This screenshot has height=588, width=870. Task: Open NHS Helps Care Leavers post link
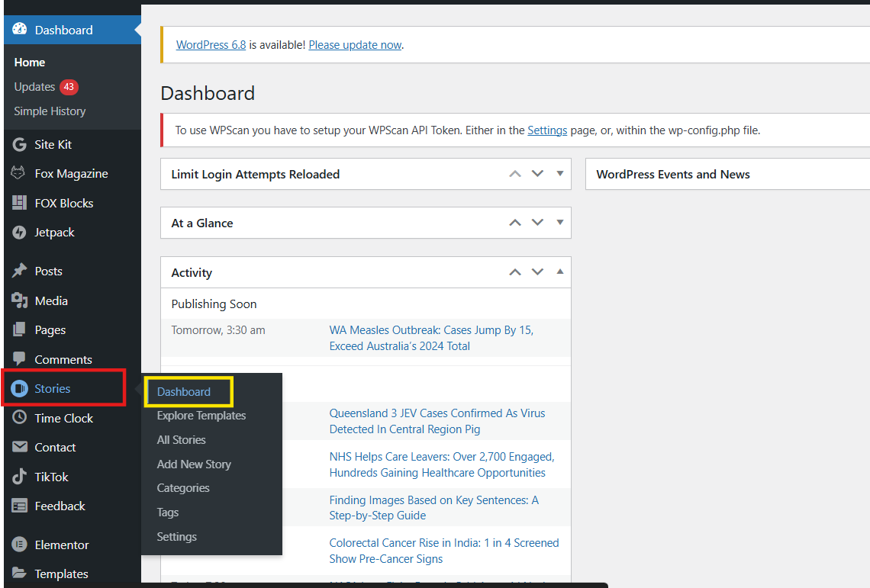click(x=442, y=464)
